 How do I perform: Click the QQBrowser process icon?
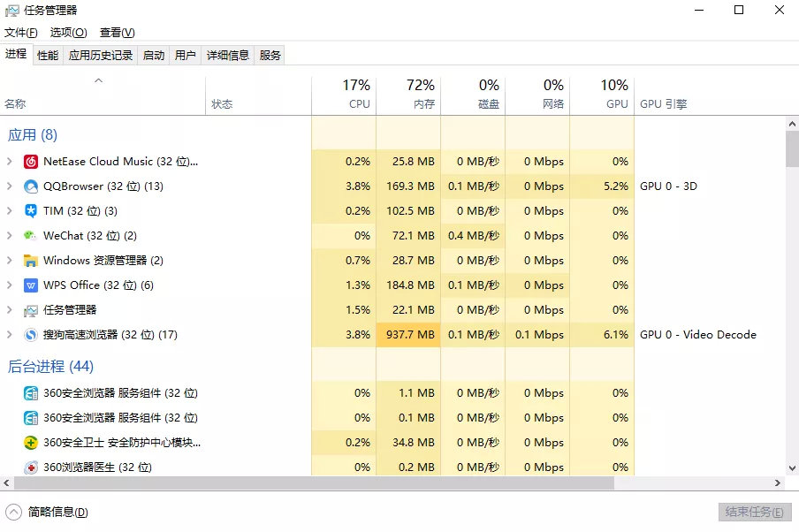click(x=31, y=186)
